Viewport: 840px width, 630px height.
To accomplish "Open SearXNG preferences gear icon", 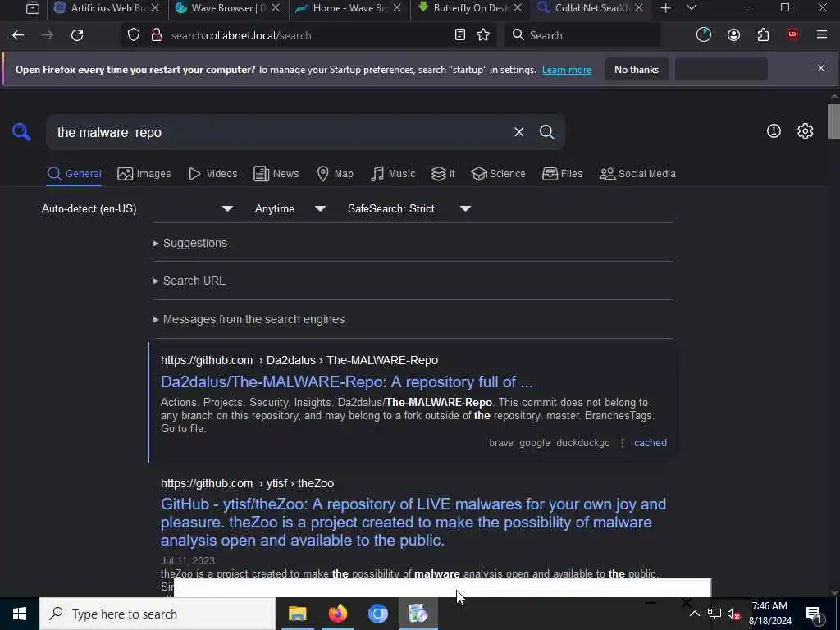I will 806,131.
